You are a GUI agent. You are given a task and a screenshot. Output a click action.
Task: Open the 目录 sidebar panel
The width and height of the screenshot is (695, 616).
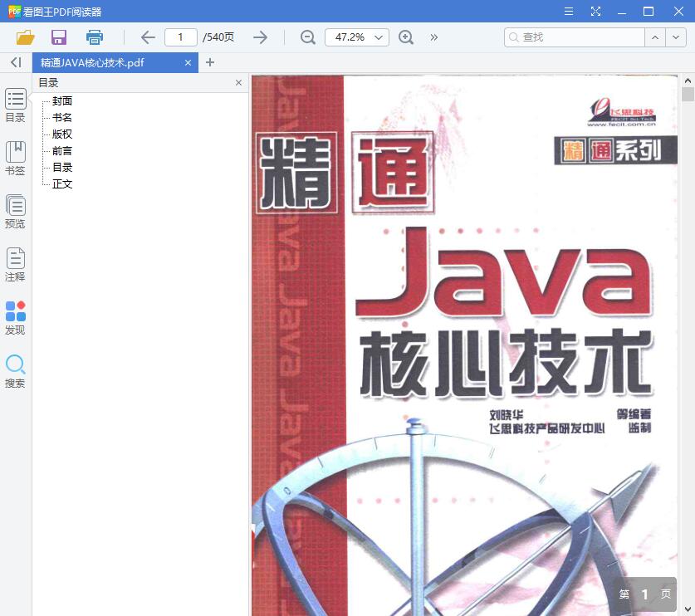(x=16, y=105)
